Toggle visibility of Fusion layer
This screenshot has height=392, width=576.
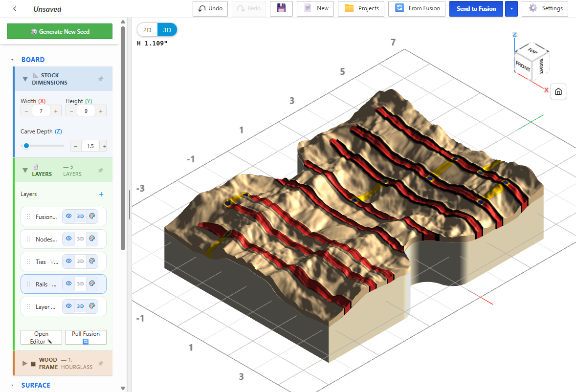coord(68,216)
